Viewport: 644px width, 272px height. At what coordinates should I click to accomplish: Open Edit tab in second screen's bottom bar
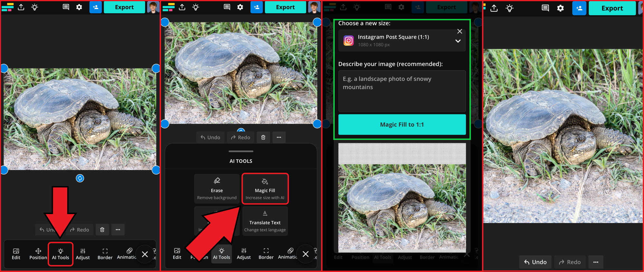[x=177, y=254]
